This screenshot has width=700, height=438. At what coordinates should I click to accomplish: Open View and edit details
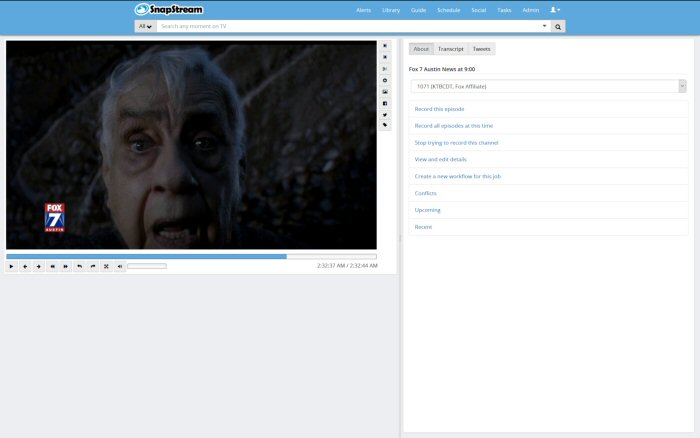pos(440,159)
